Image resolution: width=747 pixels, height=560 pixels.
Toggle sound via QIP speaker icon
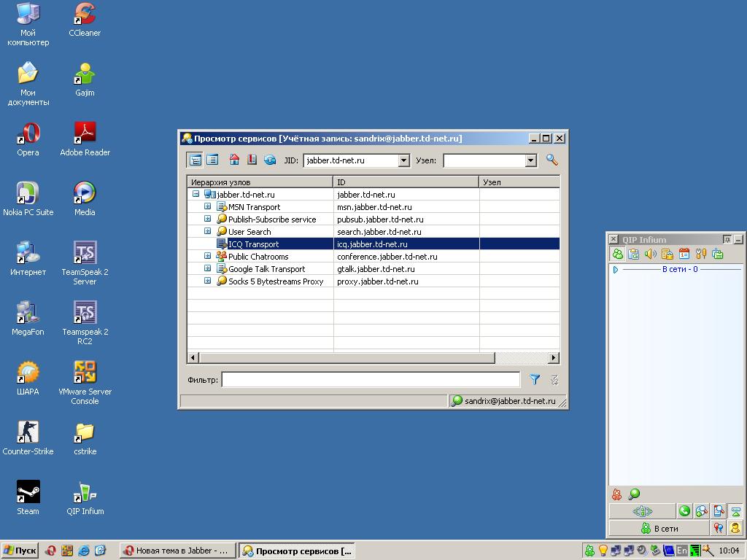[650, 254]
